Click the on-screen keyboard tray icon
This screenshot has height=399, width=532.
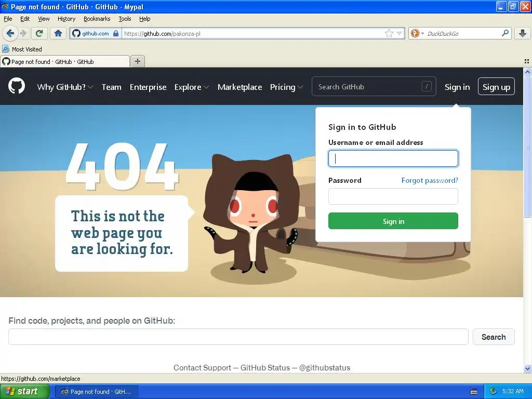[x=474, y=392]
